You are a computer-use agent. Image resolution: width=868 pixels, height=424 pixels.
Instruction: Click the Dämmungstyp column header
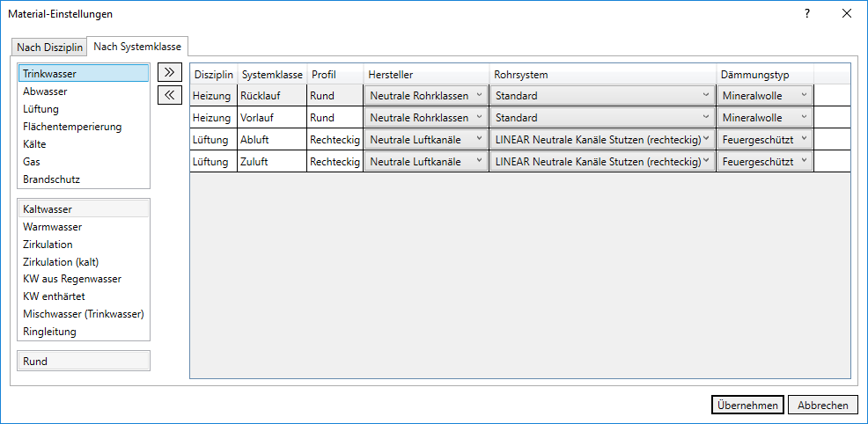coord(765,74)
